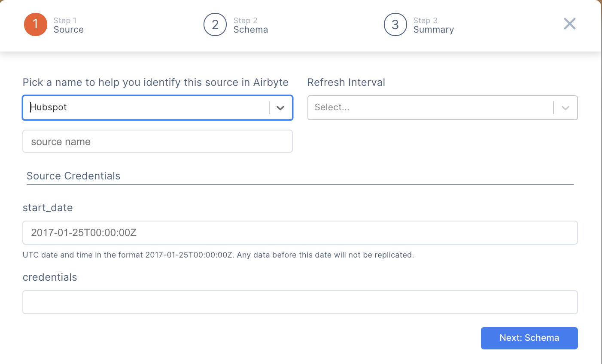This screenshot has width=602, height=364.
Task: Click the Step 2 circle icon
Action: point(215,24)
